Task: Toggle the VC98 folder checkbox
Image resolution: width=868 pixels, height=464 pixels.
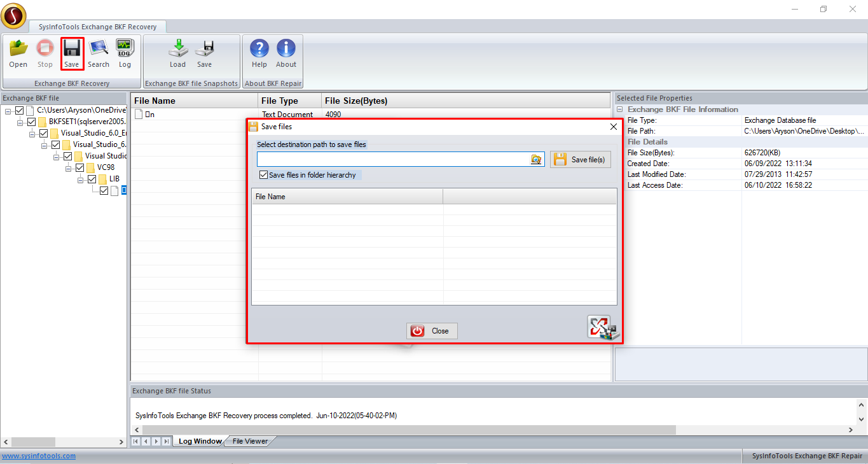Action: point(79,167)
